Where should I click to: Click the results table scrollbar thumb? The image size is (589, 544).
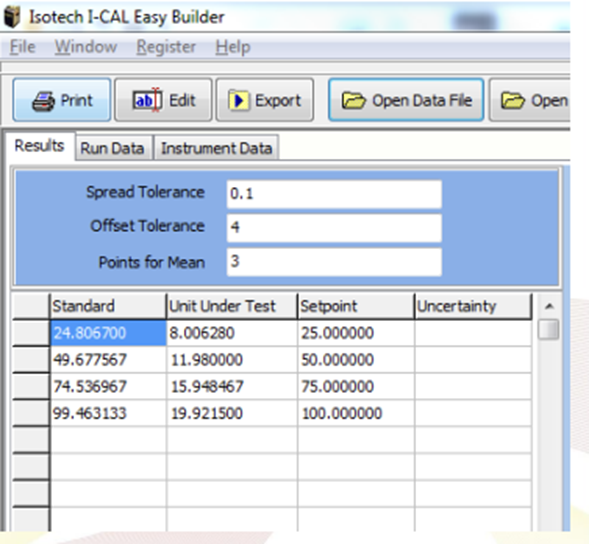548,329
